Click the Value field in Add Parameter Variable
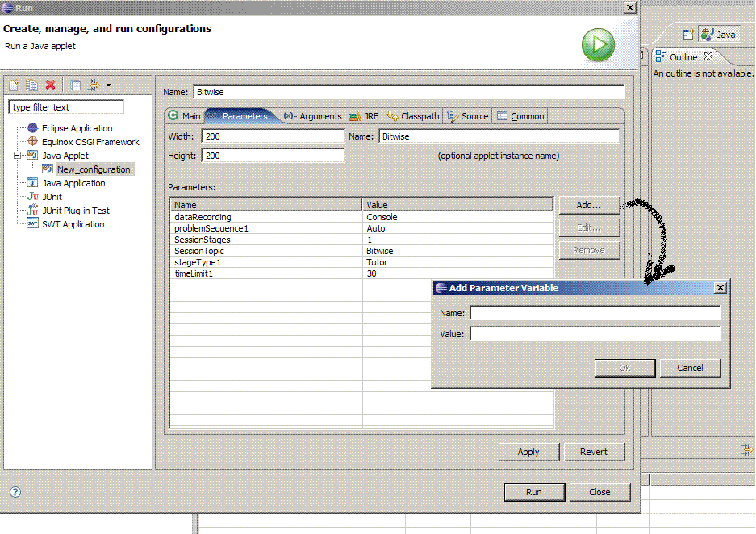756x534 pixels. click(x=595, y=333)
